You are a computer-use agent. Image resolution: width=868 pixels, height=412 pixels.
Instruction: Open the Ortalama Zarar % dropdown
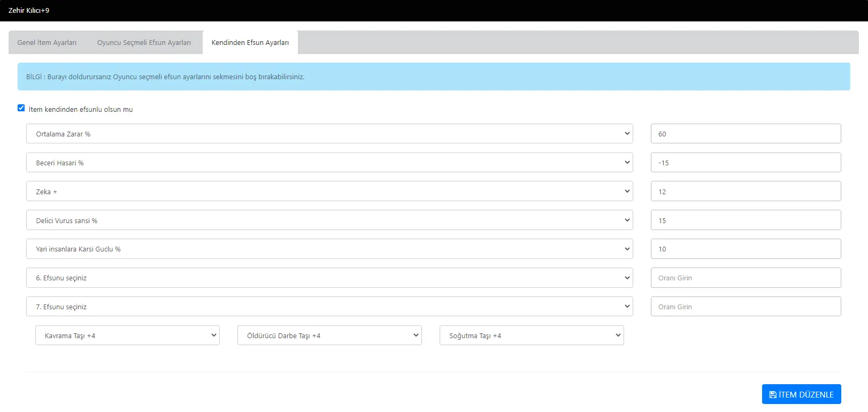tap(329, 134)
